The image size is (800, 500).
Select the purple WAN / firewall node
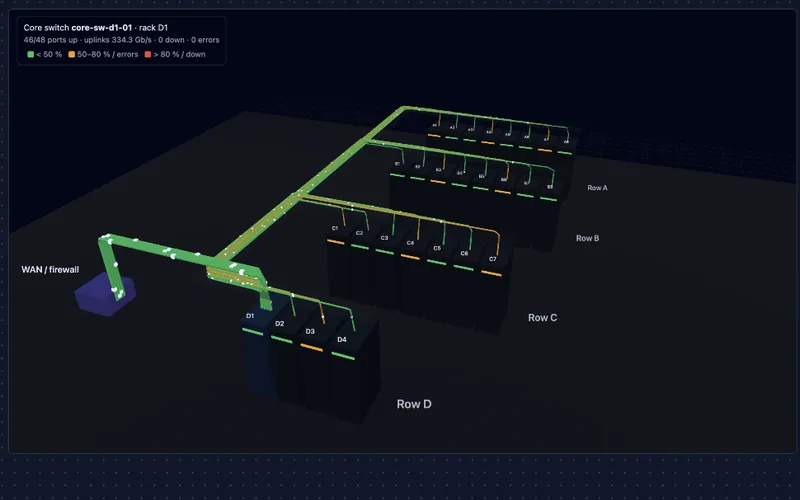pyautogui.click(x=105, y=294)
